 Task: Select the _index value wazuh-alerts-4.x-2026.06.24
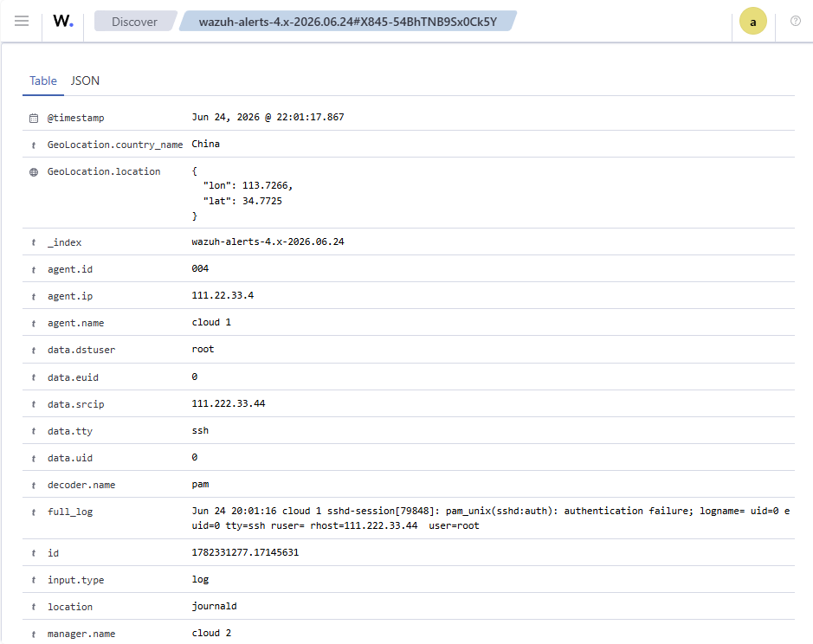[268, 241]
